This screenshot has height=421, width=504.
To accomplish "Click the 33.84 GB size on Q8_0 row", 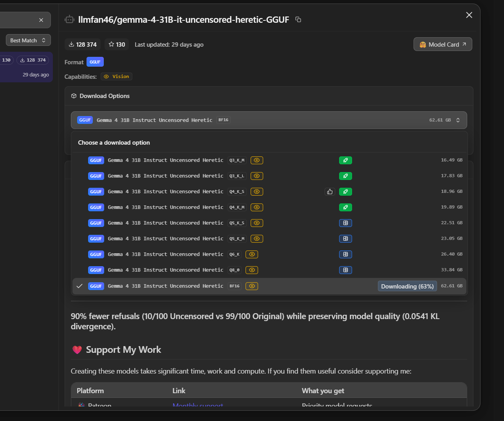I will [452, 270].
